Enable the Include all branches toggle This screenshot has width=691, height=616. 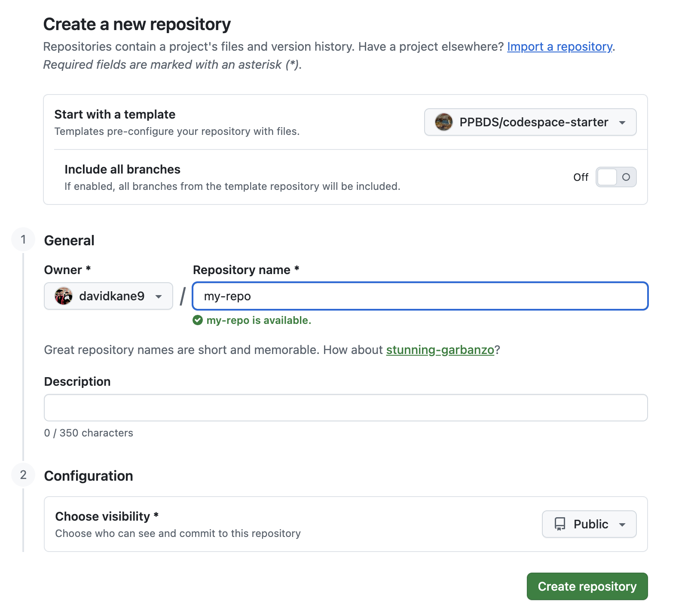click(x=616, y=177)
